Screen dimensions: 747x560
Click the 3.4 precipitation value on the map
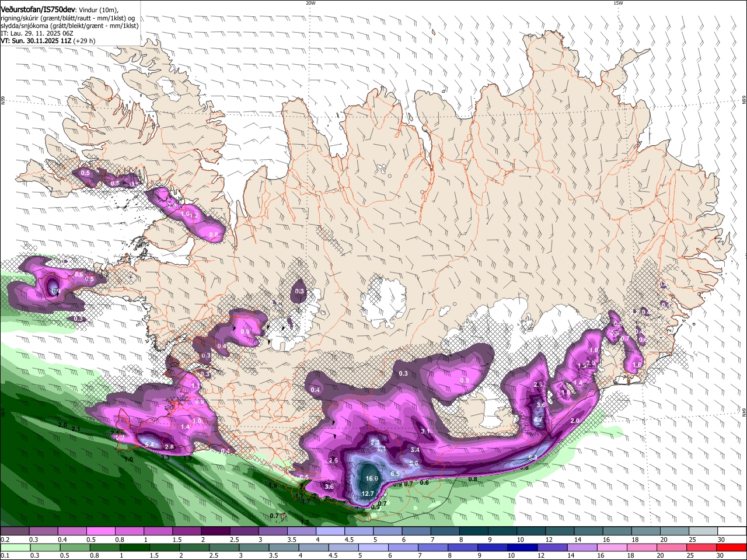[x=415, y=450]
